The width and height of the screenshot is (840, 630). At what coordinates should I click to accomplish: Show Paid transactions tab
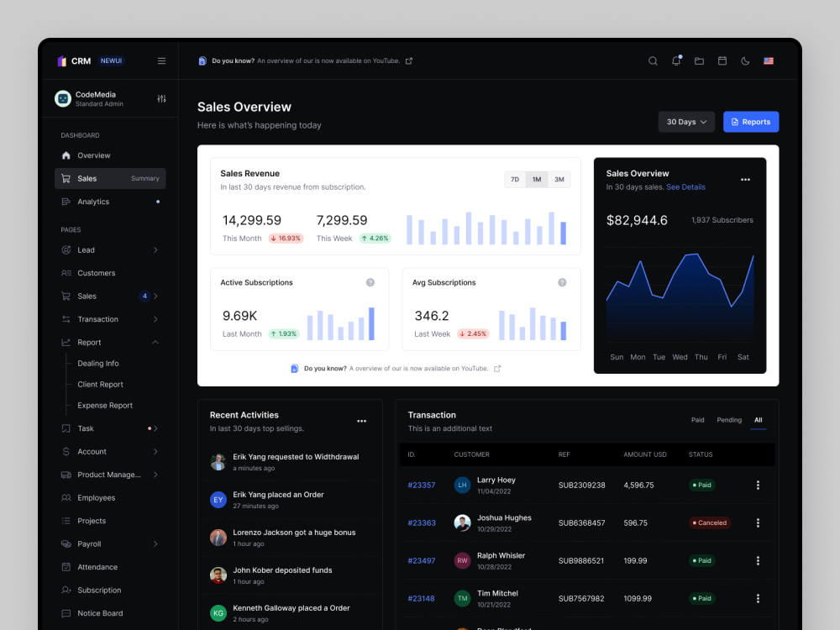pyautogui.click(x=697, y=420)
